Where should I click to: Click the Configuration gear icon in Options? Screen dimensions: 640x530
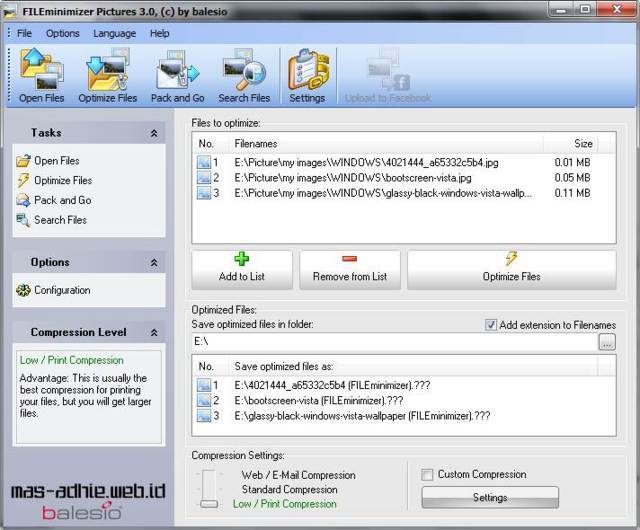(23, 290)
